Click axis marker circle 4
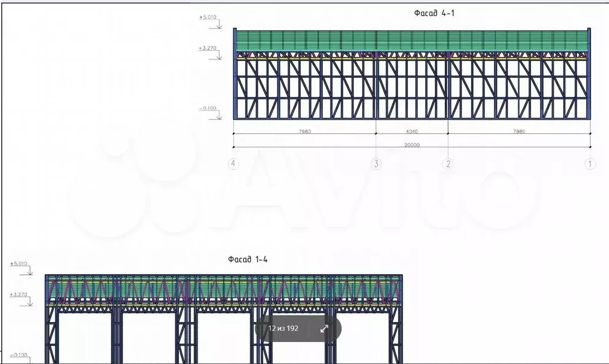The height and width of the screenshot is (364, 609). (233, 164)
